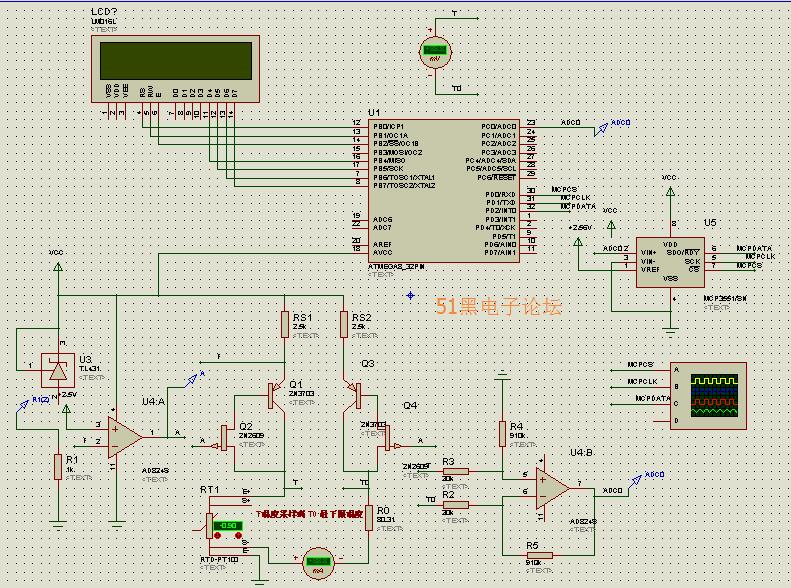This screenshot has width=791, height=588.
Task: Click the A probe arrow above U4:A output
Action: (191, 381)
